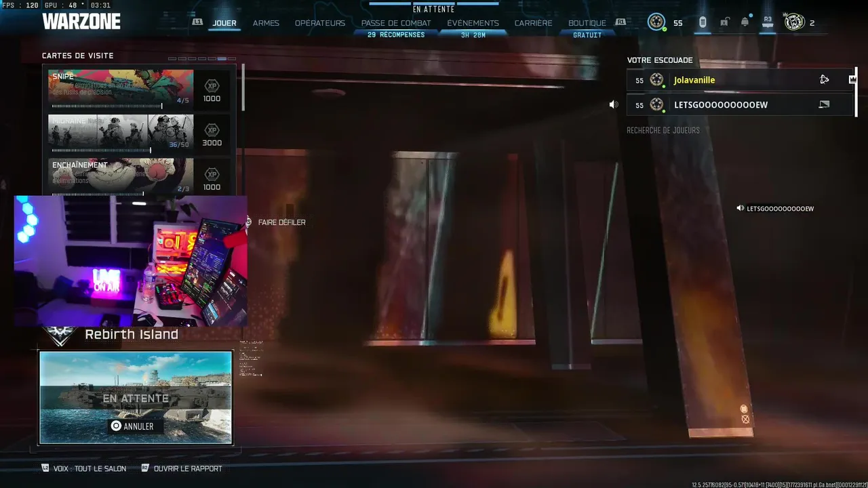Image resolution: width=868 pixels, height=488 pixels.
Task: Click the L1 prompt icon left of JOUER
Action: pyautogui.click(x=197, y=22)
